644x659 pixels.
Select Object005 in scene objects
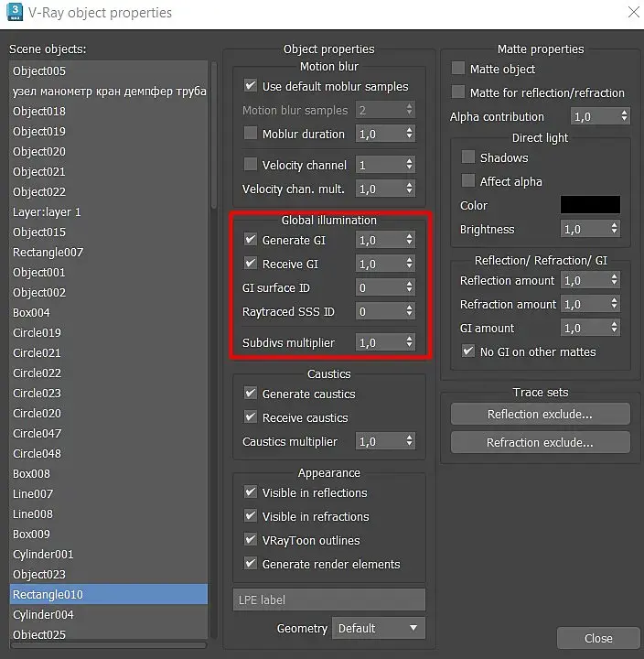(108, 71)
